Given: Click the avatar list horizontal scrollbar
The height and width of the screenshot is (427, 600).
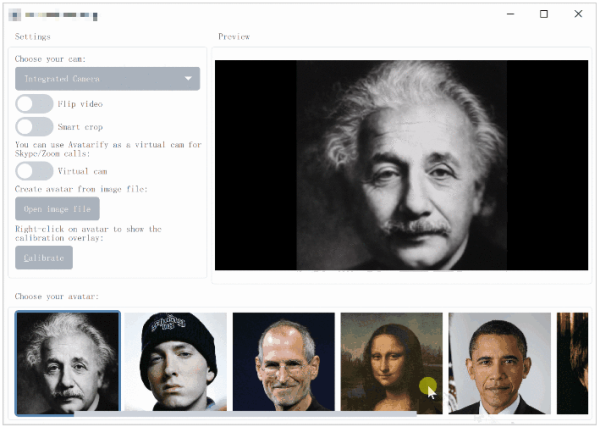Looking at the screenshot, I should click(x=270, y=413).
